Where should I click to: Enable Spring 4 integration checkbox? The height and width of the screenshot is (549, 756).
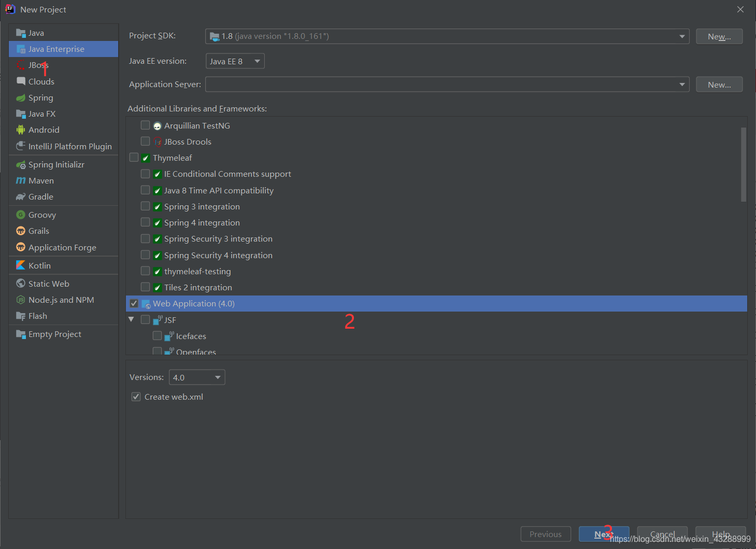tap(145, 222)
